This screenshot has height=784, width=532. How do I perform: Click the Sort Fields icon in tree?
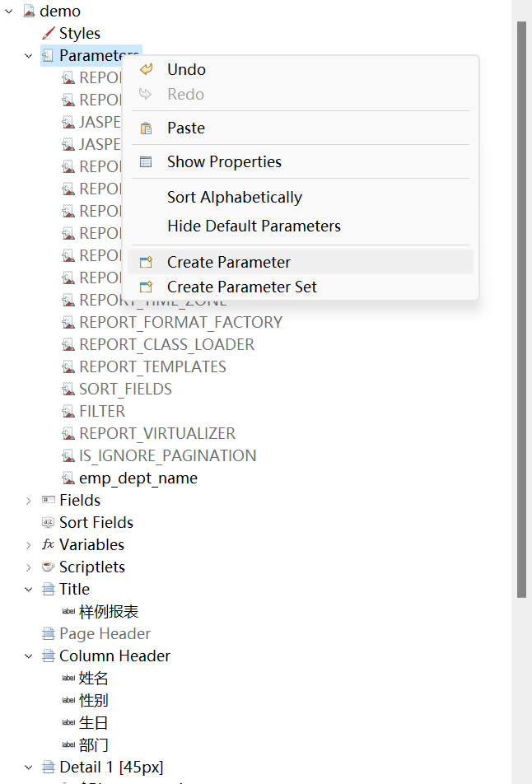pos(49,523)
